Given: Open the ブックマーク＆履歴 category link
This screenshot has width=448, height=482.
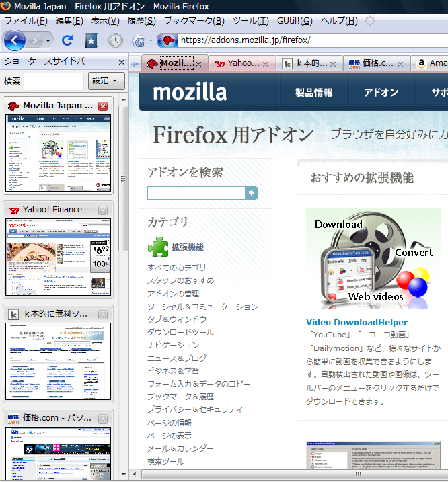Looking at the screenshot, I should pos(181,397).
